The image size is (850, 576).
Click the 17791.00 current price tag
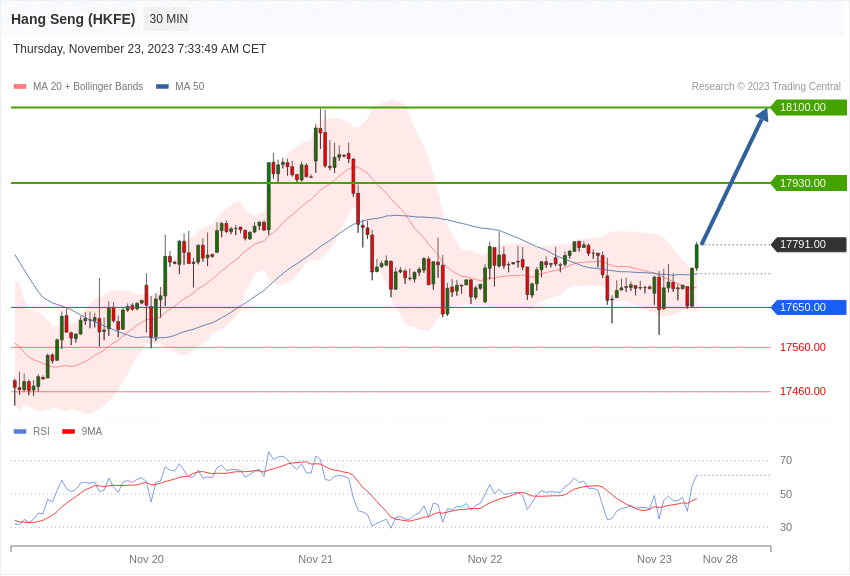808,244
